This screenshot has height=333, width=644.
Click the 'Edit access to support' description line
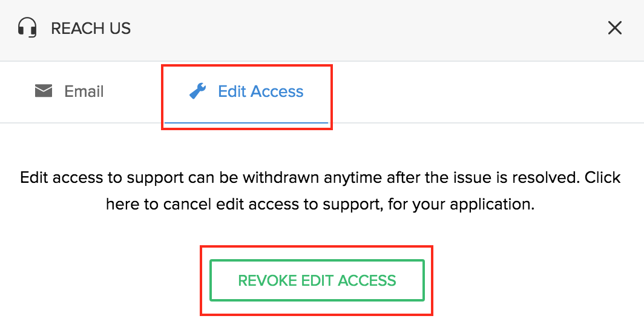tap(320, 178)
